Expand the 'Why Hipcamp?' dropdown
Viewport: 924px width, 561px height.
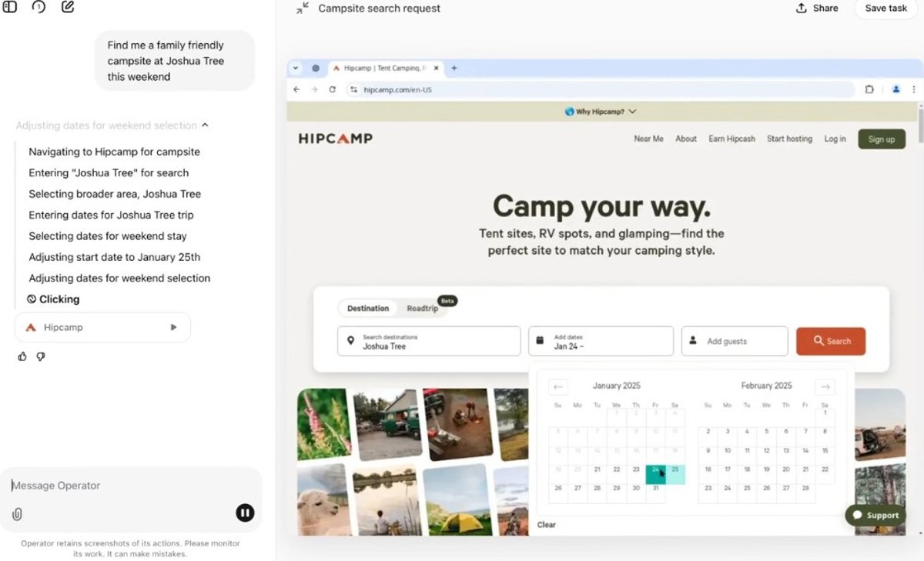[x=601, y=112]
